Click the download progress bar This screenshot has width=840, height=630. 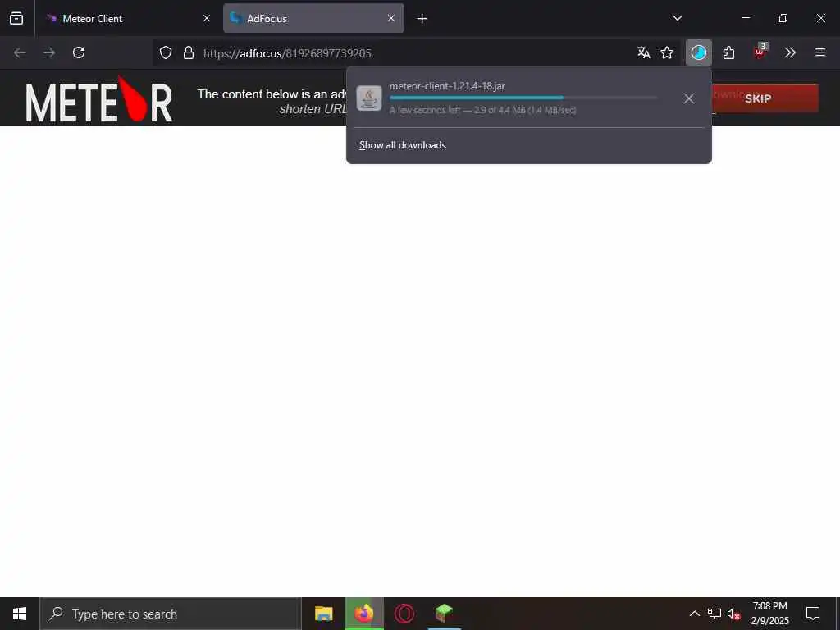pos(523,98)
